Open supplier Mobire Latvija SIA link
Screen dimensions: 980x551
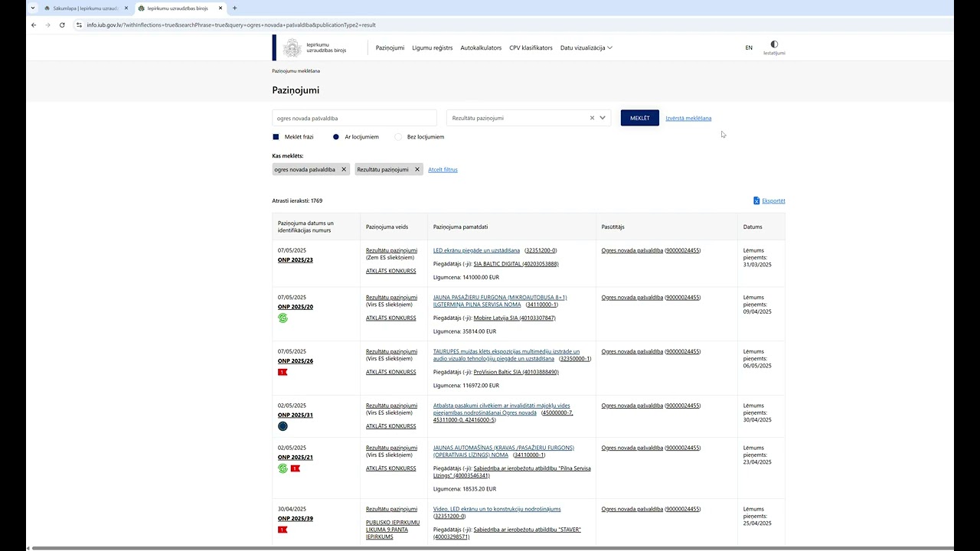pos(514,318)
